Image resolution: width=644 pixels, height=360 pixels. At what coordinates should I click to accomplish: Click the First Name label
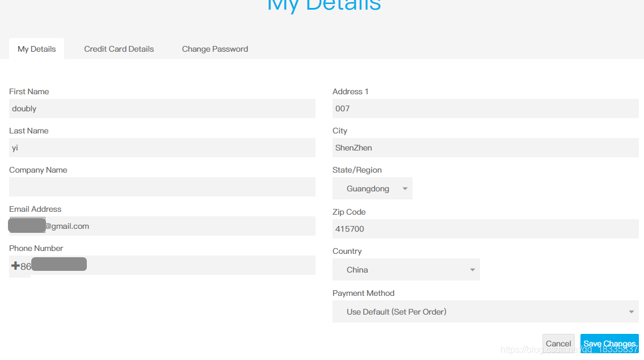[29, 91]
